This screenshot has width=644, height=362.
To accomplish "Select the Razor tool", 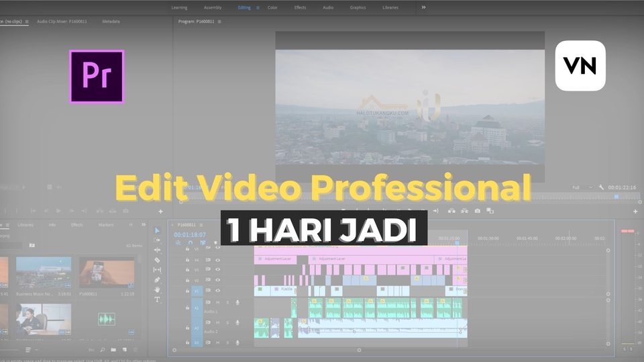I will click(x=157, y=260).
